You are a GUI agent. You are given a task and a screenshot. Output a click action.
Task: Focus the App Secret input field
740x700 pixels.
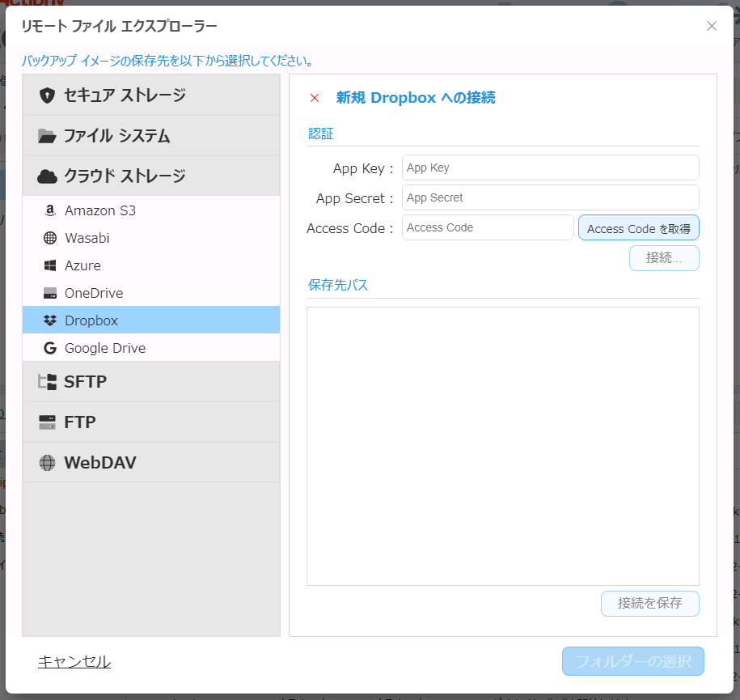550,197
